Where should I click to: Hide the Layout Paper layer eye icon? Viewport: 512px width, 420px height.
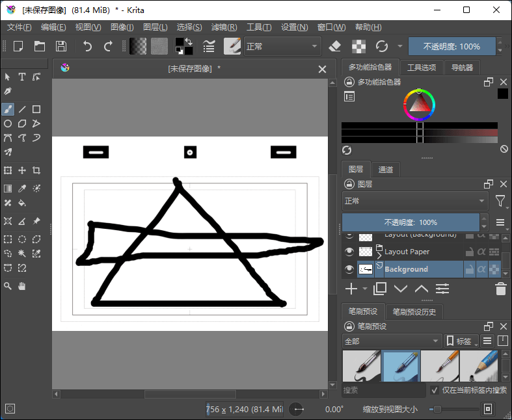pos(349,251)
